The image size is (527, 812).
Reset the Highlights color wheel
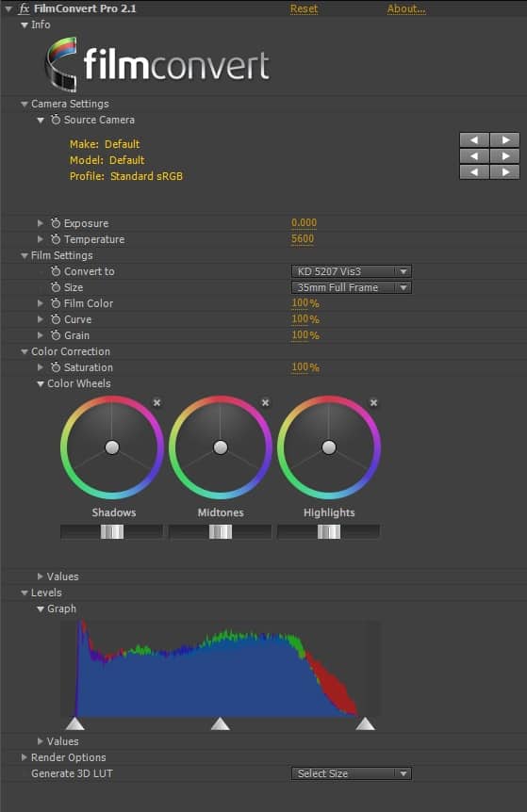tap(373, 402)
